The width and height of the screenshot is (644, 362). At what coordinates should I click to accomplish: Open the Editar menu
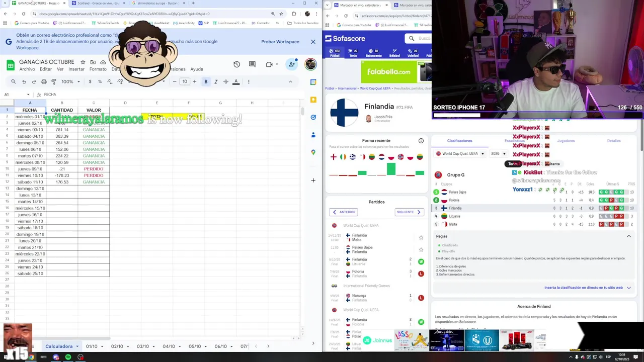point(46,69)
